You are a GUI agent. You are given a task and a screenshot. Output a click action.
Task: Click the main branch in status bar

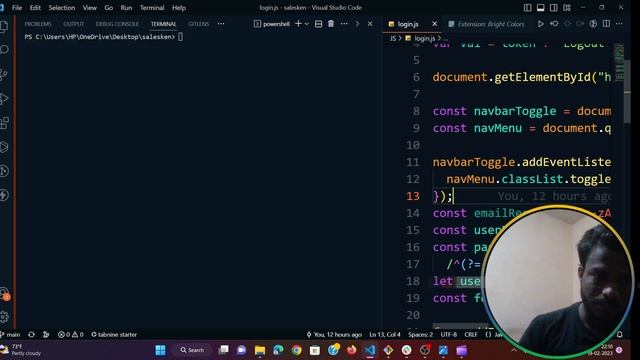pos(11,334)
